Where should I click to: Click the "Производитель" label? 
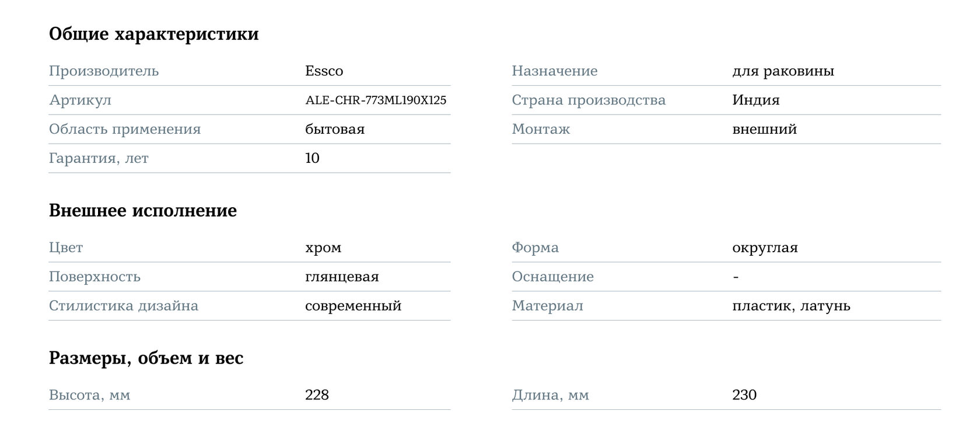(x=104, y=71)
